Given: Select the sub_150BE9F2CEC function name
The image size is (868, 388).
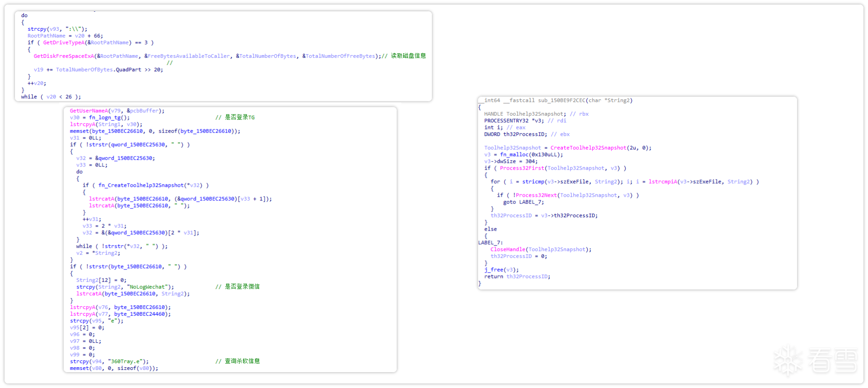Looking at the screenshot, I should [x=561, y=100].
